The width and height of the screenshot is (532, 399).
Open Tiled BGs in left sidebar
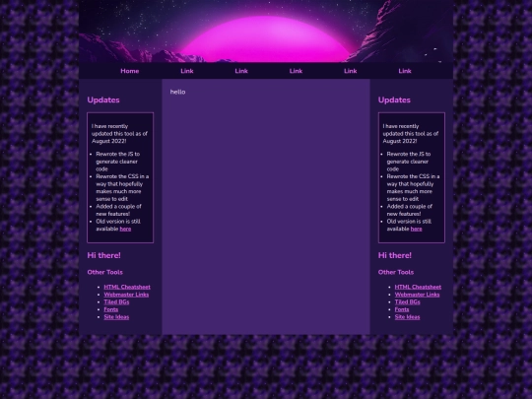[x=116, y=302]
